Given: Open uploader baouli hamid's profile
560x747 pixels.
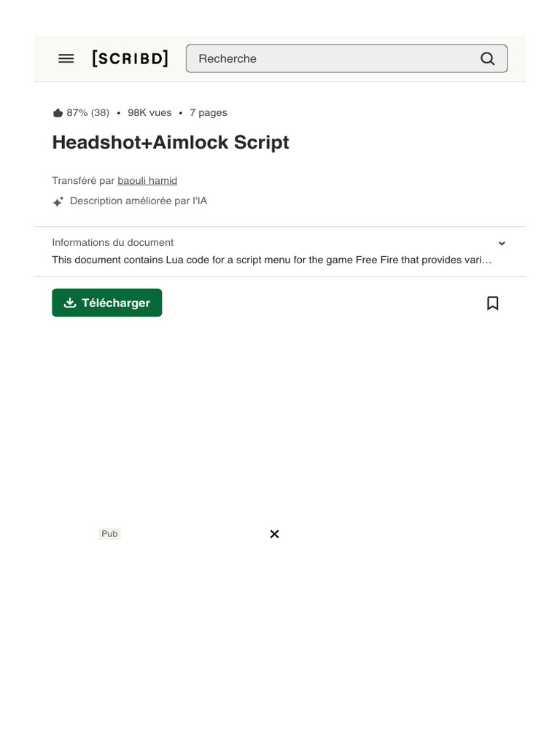Looking at the screenshot, I should click(147, 181).
